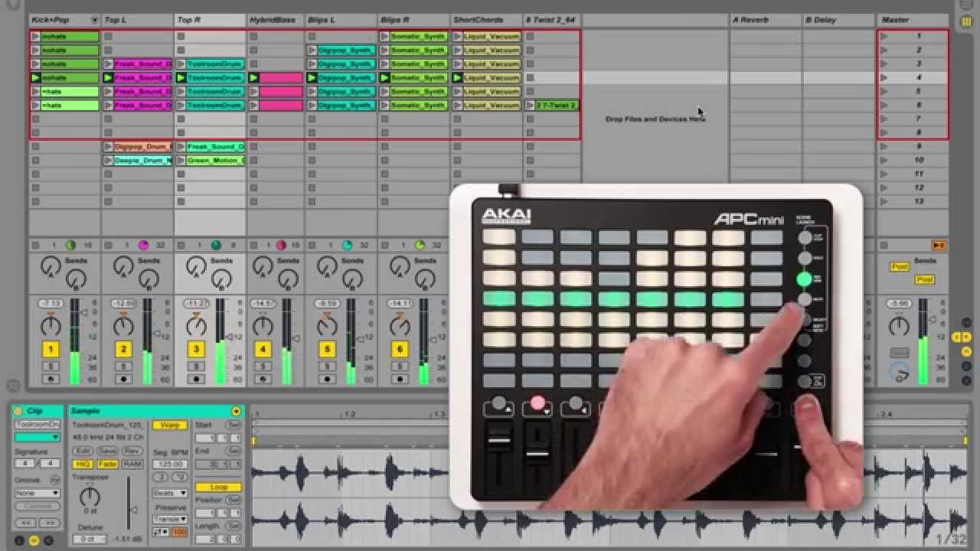Toggle the Fade switch
The width and height of the screenshot is (980, 551).
coord(107,464)
